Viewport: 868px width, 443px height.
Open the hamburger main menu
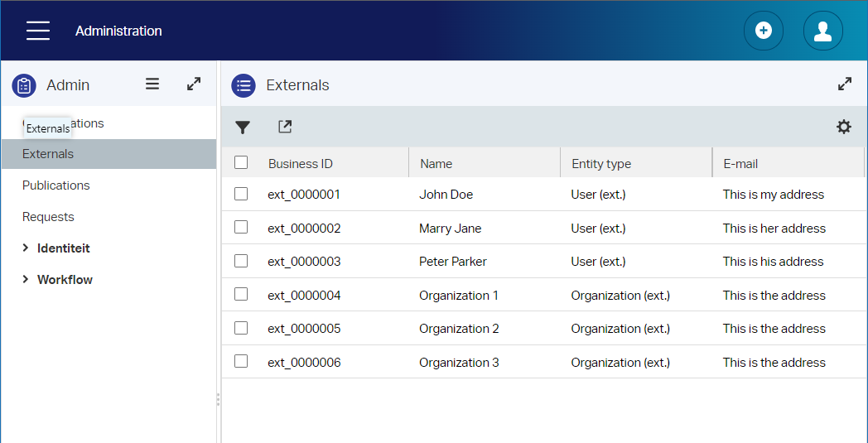(38, 31)
